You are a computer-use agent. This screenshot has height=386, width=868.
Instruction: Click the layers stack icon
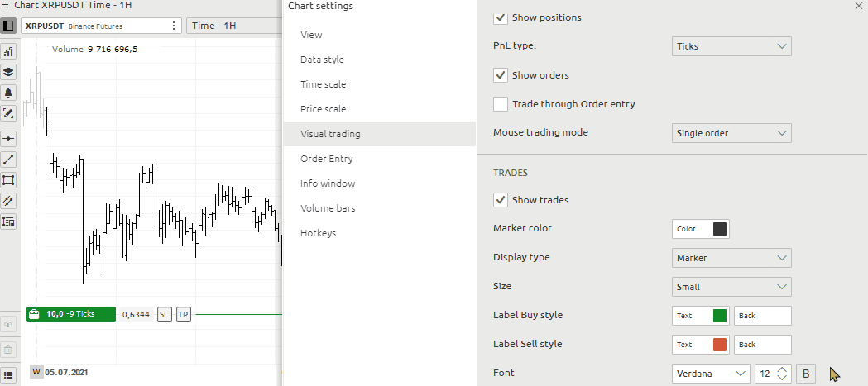[x=9, y=72]
